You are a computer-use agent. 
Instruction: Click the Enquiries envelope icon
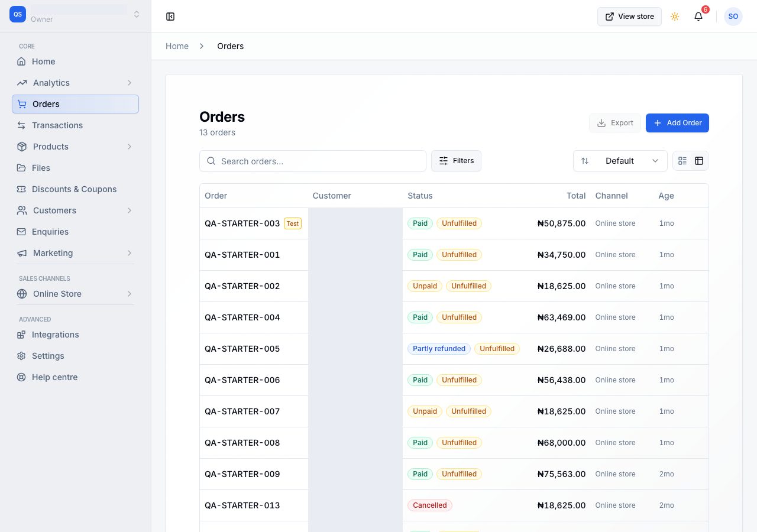[x=21, y=232]
